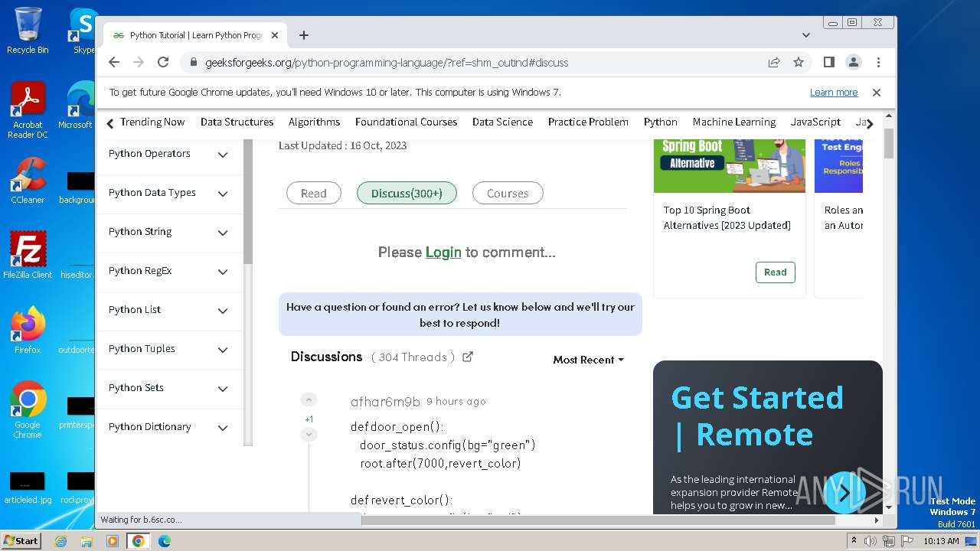The height and width of the screenshot is (551, 980).
Task: Launch FileZilla Client desktop icon
Action: coord(28,255)
